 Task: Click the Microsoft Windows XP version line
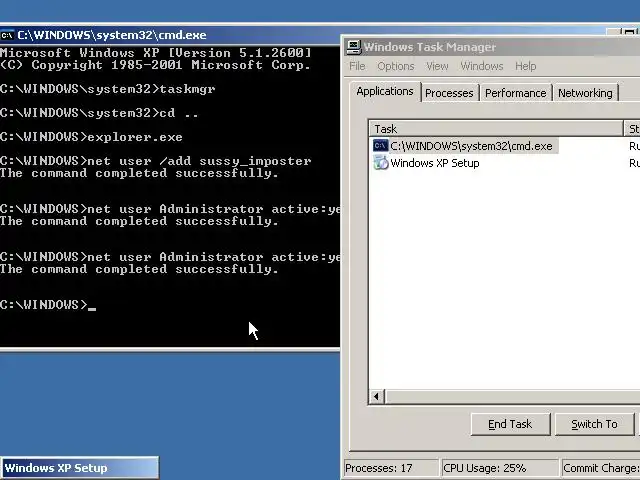click(x=156, y=53)
